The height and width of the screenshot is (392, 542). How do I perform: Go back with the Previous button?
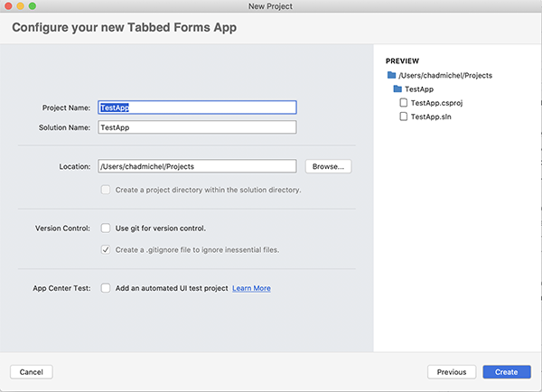click(452, 372)
